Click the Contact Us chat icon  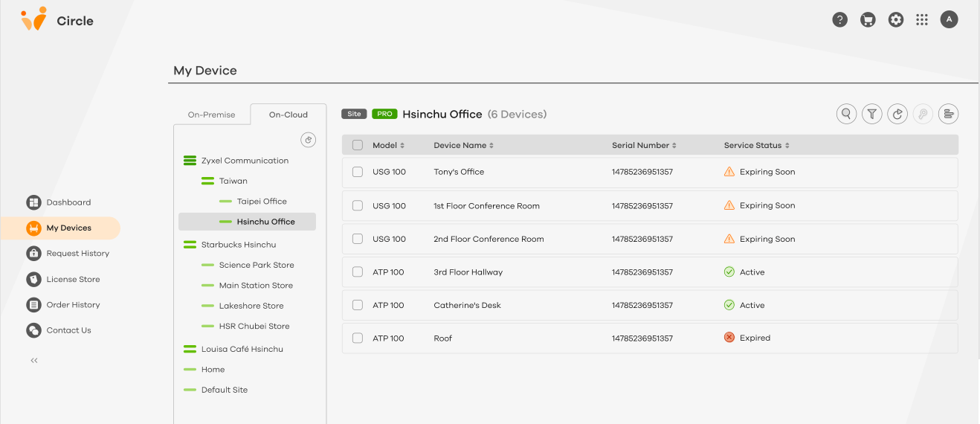(33, 330)
